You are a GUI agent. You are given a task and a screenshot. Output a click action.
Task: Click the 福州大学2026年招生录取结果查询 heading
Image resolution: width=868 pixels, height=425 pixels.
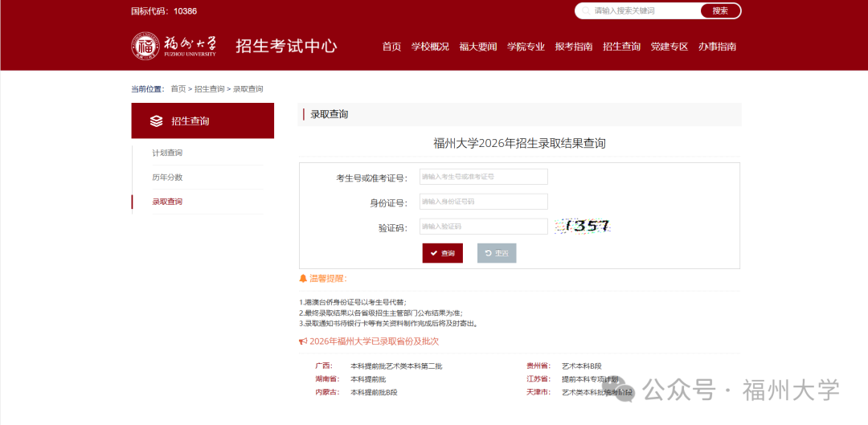519,143
